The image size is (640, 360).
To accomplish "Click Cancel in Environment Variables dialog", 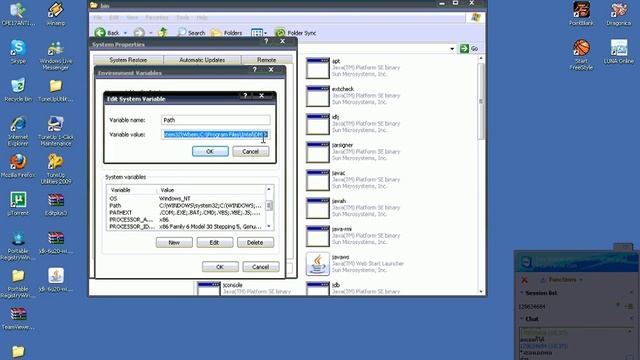I will (x=260, y=267).
